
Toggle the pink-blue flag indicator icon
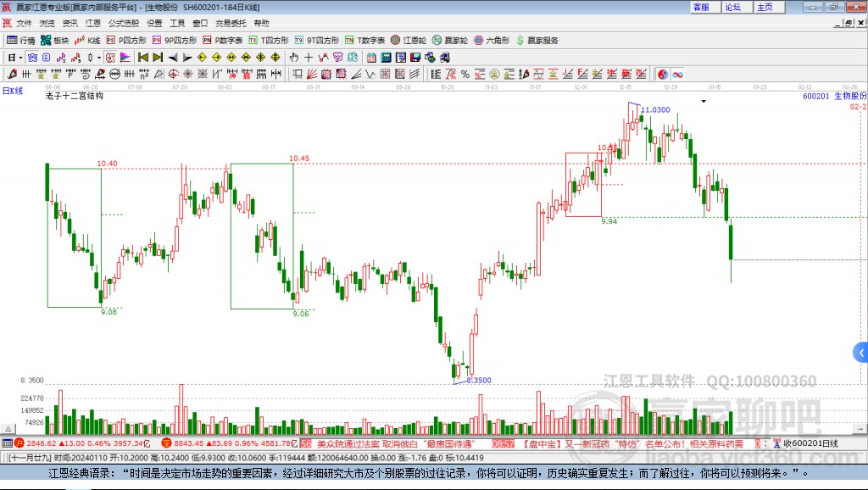pyautogui.click(x=125, y=58)
